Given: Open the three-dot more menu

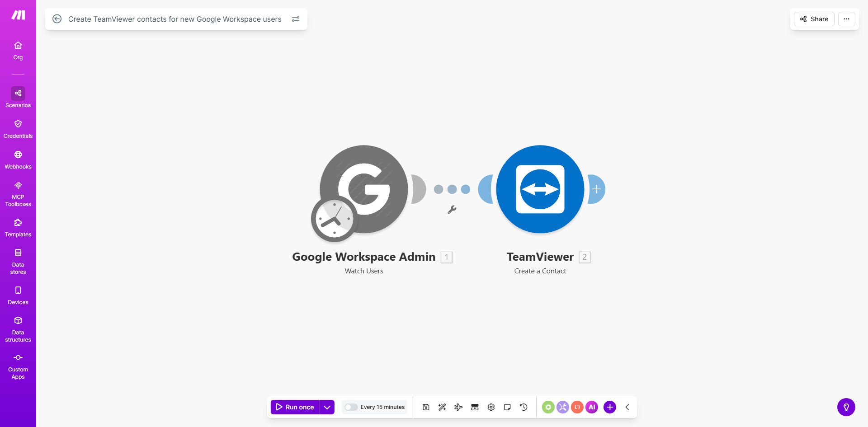Looking at the screenshot, I should click(846, 19).
